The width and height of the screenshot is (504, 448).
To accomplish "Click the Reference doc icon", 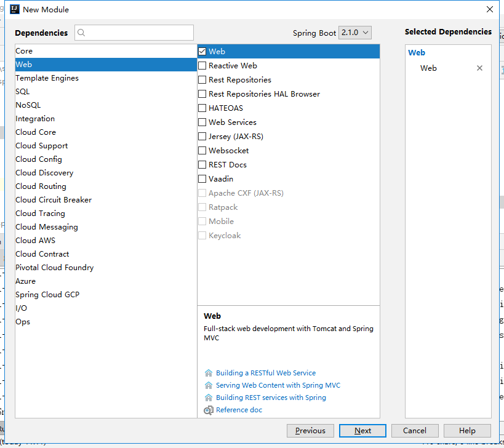I will pos(208,410).
